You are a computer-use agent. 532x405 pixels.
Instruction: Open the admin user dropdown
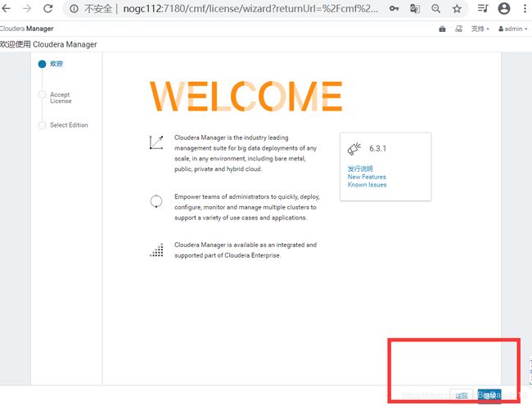point(512,29)
